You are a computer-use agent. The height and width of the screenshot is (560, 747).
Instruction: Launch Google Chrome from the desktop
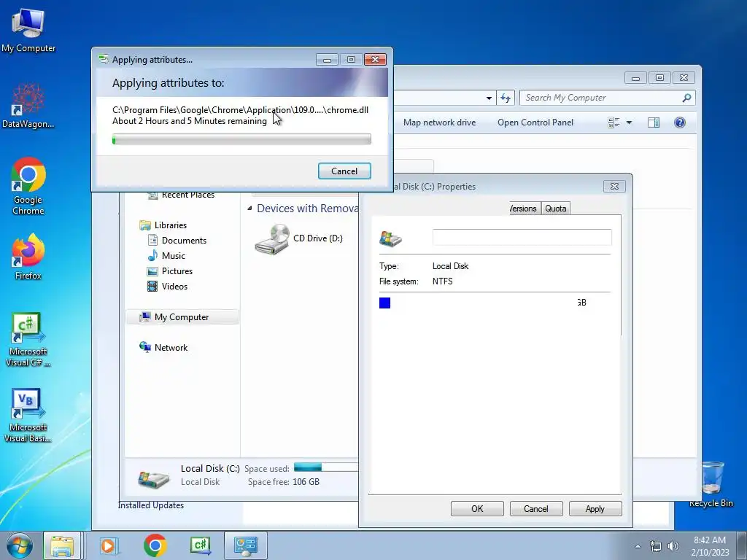(28, 186)
